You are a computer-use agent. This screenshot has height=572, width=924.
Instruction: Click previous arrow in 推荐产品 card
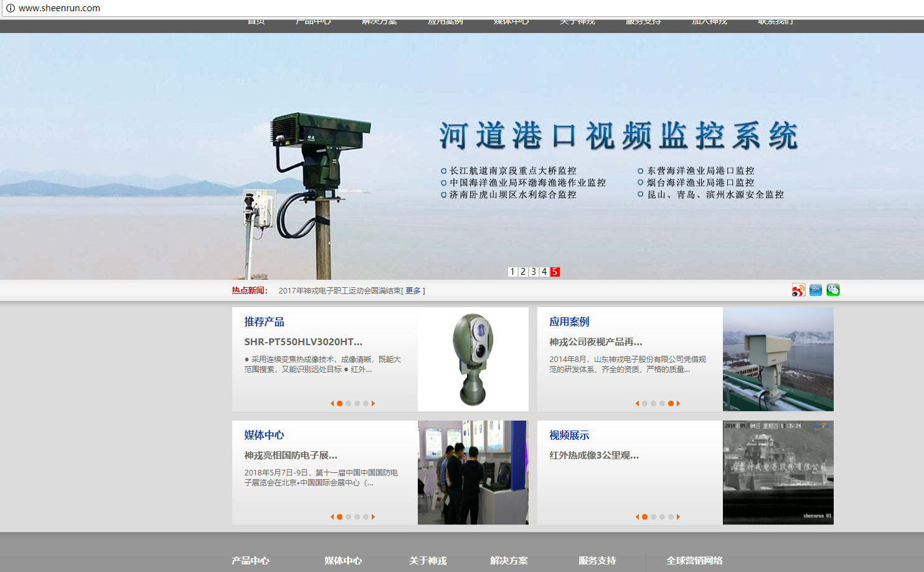[332, 404]
